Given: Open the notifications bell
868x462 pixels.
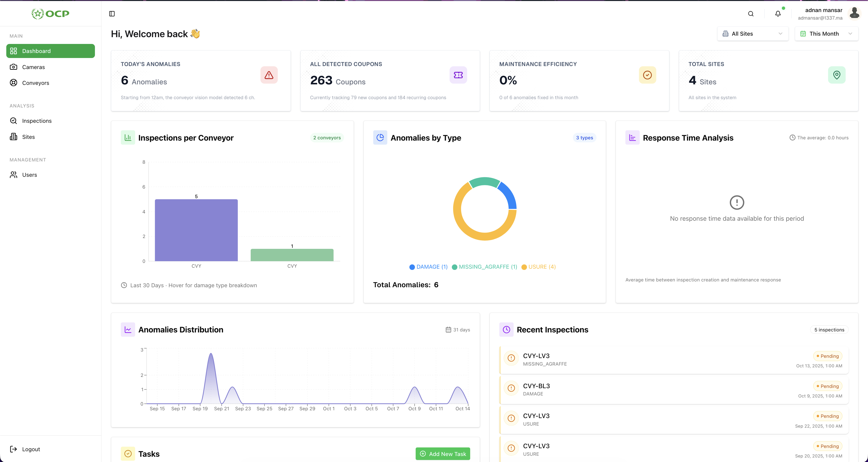Looking at the screenshot, I should [778, 14].
